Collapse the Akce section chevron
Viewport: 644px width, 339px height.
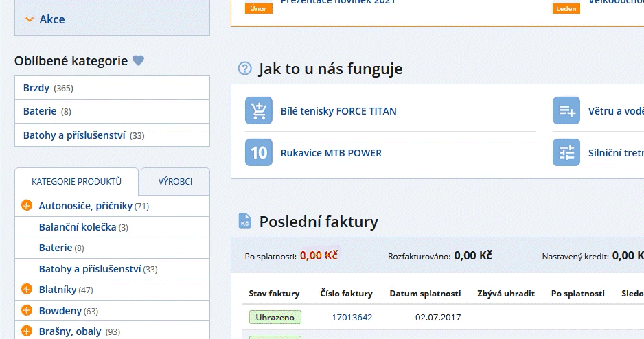click(x=30, y=20)
